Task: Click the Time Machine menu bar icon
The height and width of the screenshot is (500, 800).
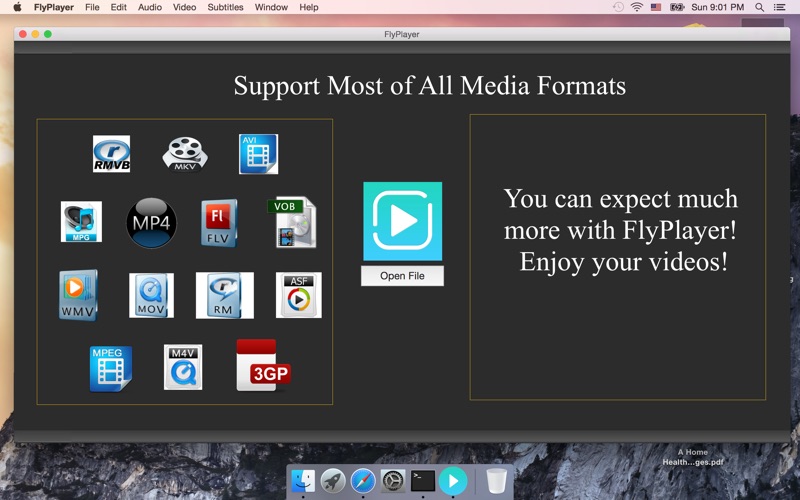Action: click(x=618, y=7)
